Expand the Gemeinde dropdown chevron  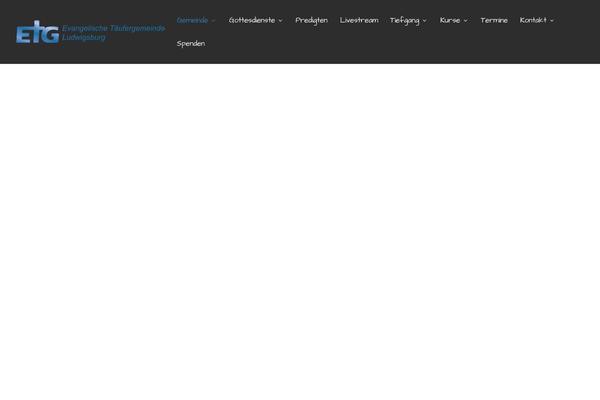pos(213,21)
